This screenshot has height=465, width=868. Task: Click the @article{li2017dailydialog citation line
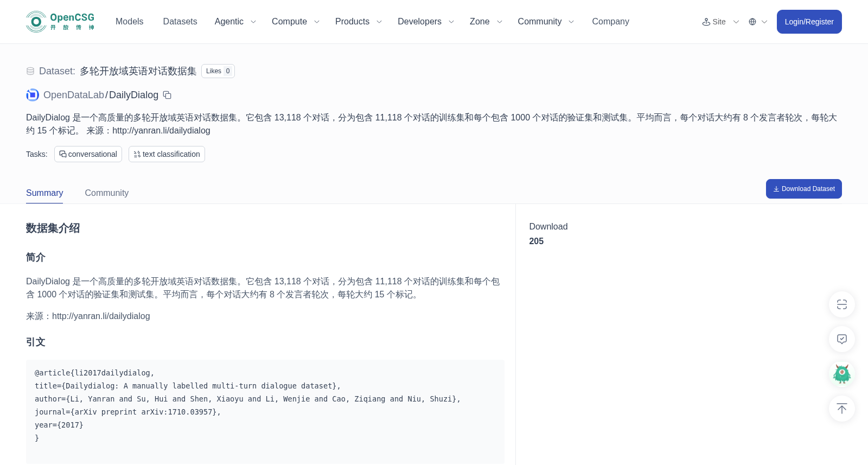pyautogui.click(x=94, y=373)
